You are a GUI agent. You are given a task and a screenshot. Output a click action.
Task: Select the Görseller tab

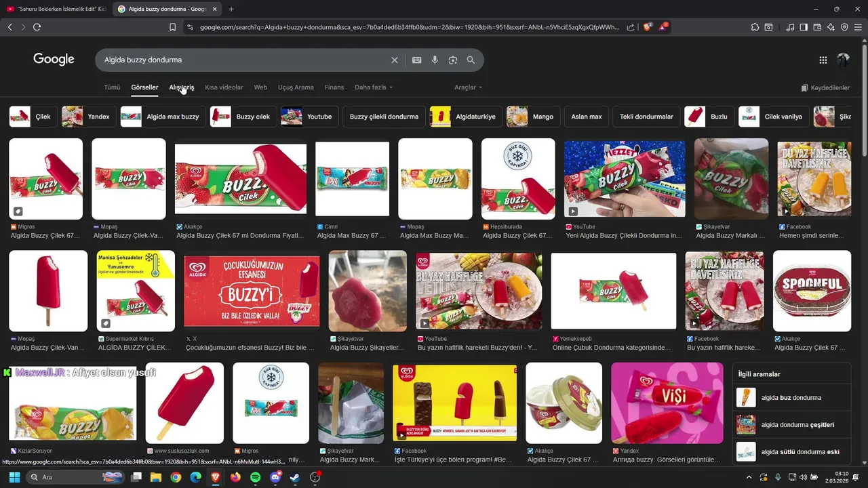[x=144, y=87]
